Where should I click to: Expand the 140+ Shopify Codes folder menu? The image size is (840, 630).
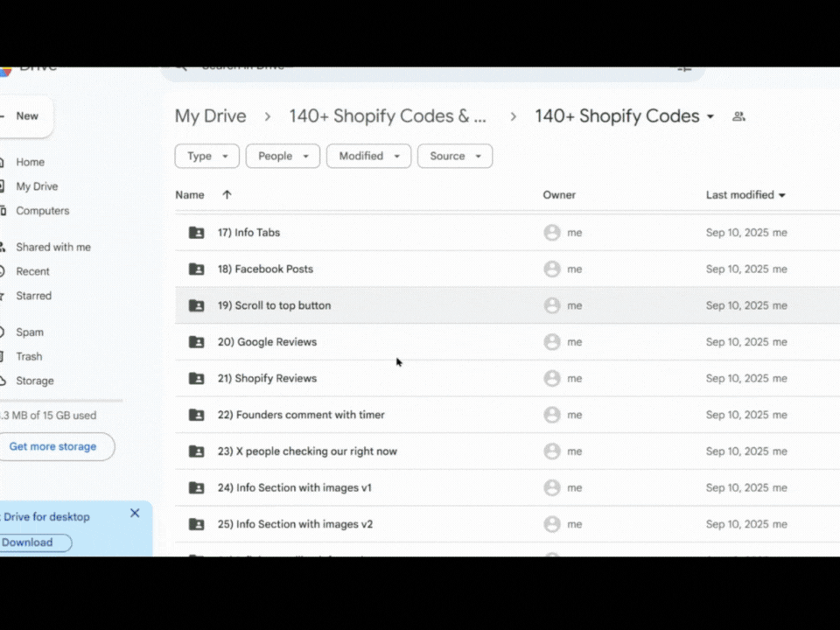pyautogui.click(x=710, y=116)
